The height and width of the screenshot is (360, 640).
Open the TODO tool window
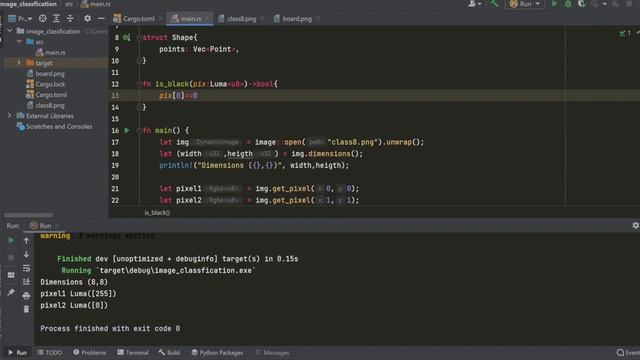coord(49,352)
